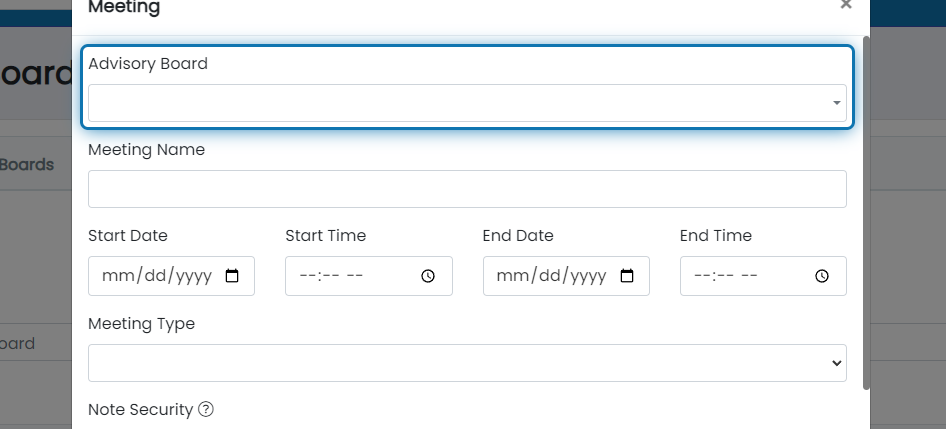Select the hours segment of Start Time

click(307, 276)
